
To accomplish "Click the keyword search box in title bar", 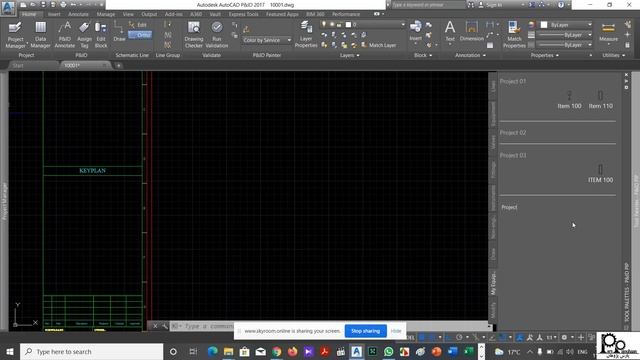I will point(428,5).
